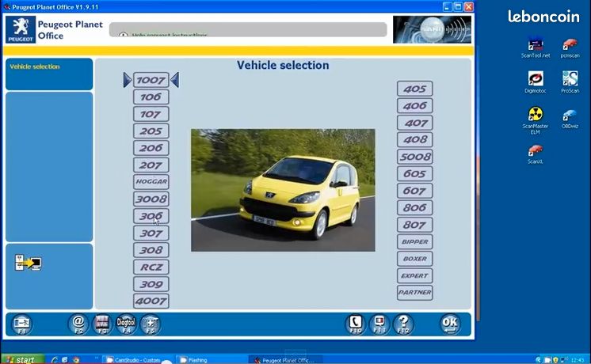
Task: Click the yellow Peugeot 1007 photo
Action: coord(283,190)
